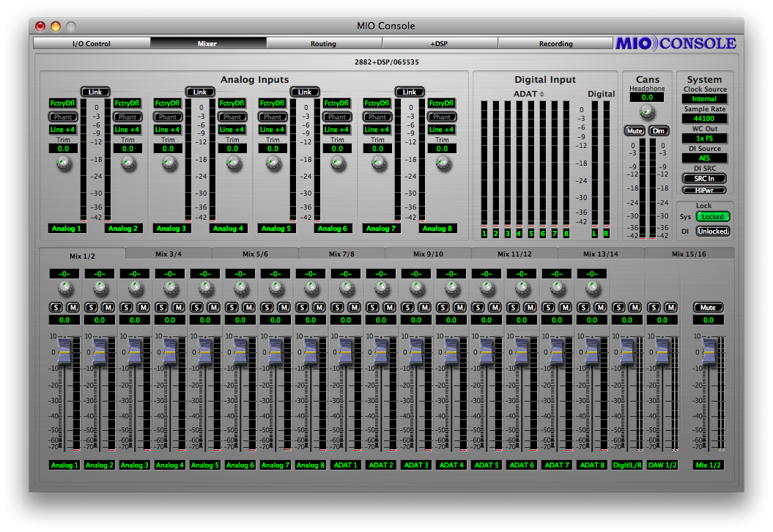This screenshot has width=773, height=532.
Task: Select the Mix 7/8 bus tab
Action: [341, 254]
